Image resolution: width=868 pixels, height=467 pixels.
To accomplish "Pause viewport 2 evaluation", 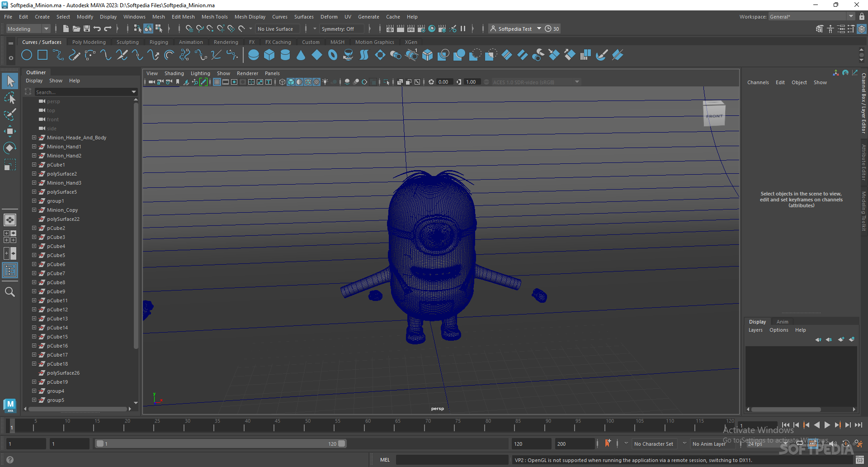I will point(463,29).
